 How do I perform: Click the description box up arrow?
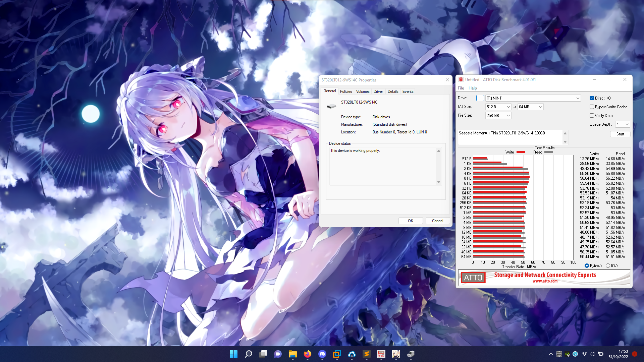(565, 133)
